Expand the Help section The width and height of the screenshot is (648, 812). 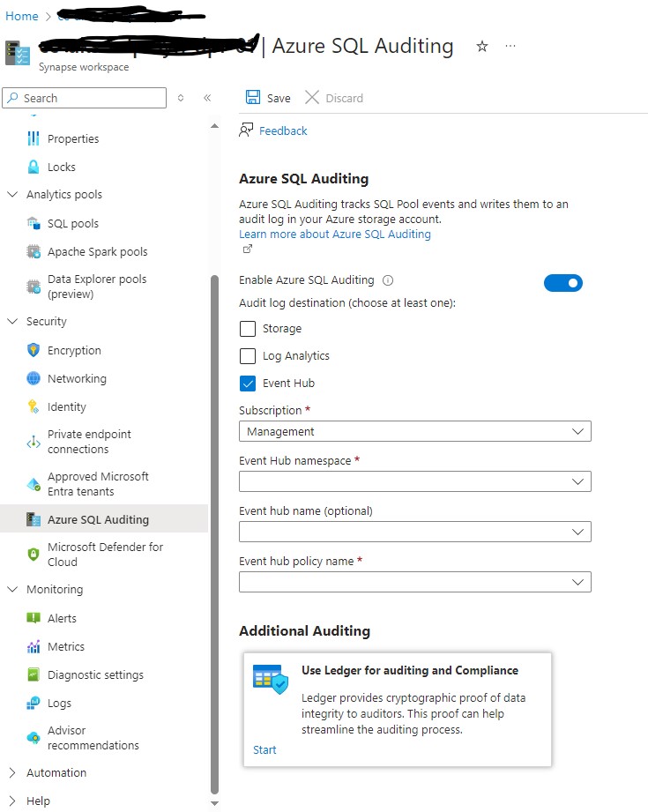[12, 801]
